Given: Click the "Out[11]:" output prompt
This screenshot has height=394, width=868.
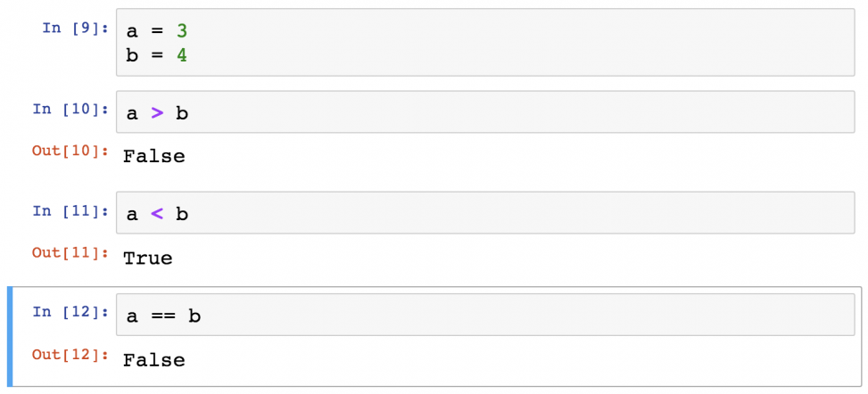Looking at the screenshot, I should coord(70,253).
